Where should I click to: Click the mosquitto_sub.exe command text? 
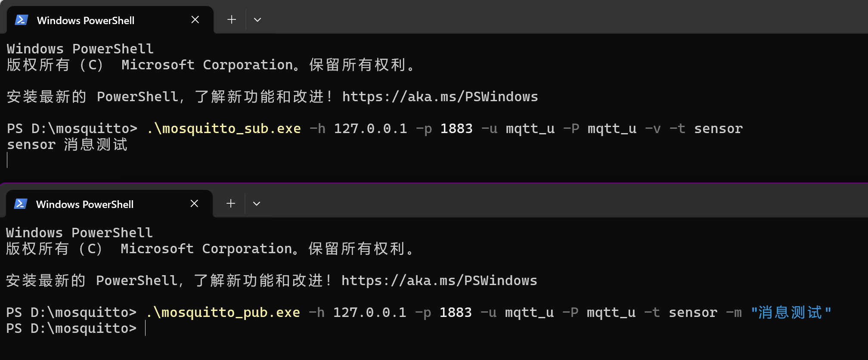(x=223, y=128)
